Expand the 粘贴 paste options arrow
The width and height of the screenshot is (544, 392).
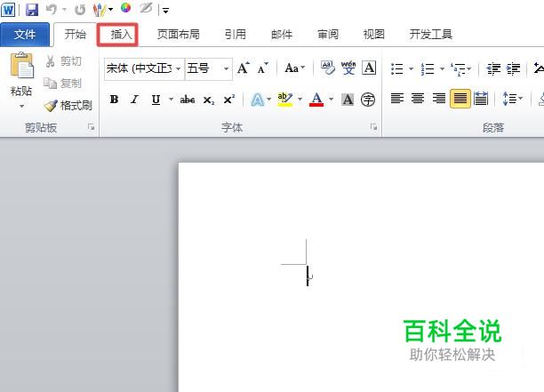coord(21,106)
